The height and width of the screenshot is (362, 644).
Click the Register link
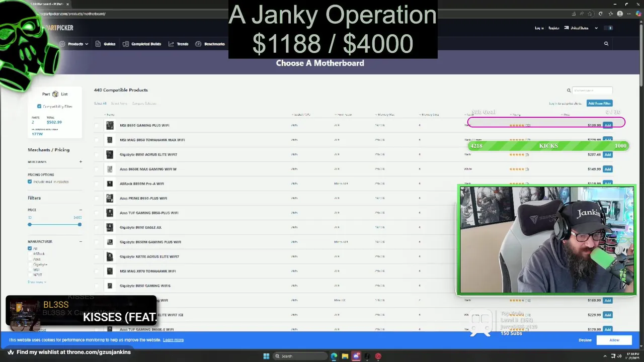click(x=553, y=28)
